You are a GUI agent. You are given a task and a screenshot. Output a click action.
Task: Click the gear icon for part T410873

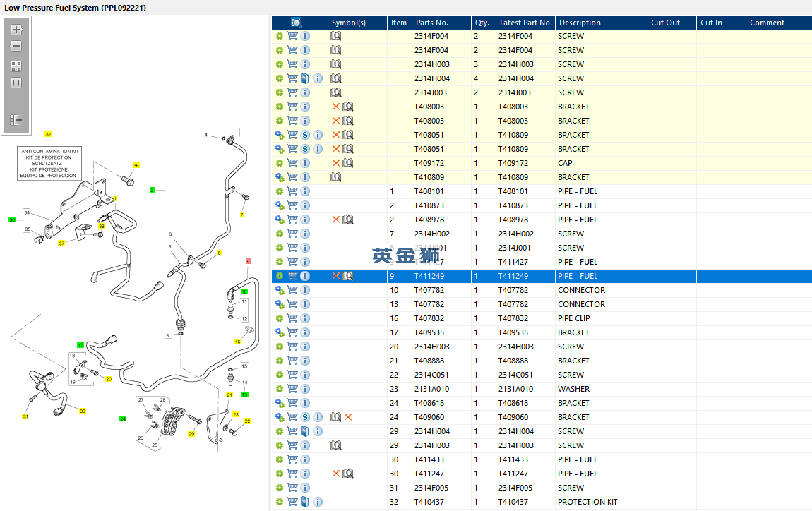click(280, 205)
